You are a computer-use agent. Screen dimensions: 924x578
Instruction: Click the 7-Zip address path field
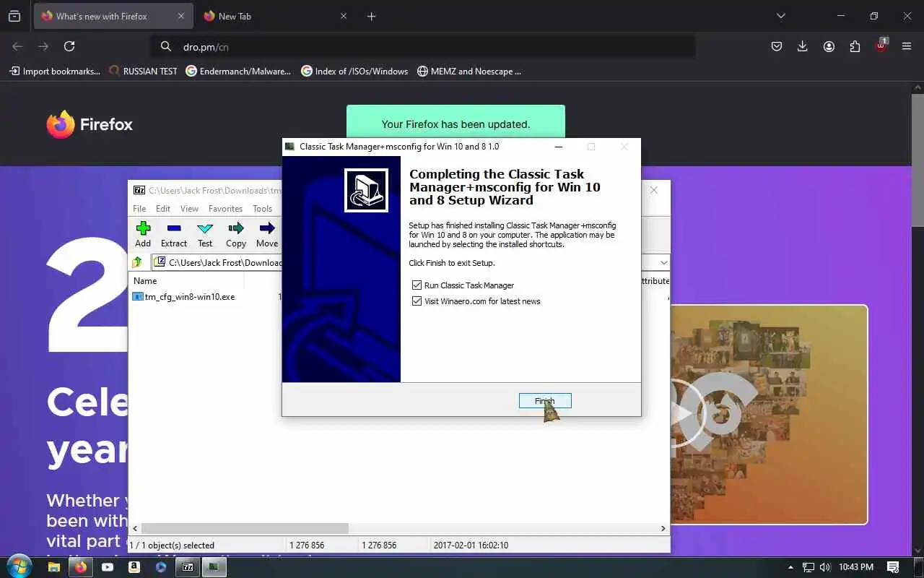(411, 262)
